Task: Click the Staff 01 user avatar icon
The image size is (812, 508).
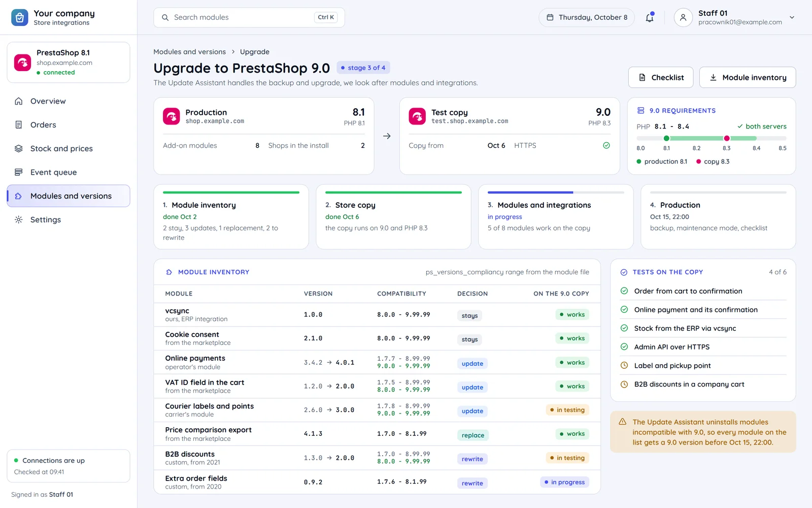Action: tap(683, 17)
